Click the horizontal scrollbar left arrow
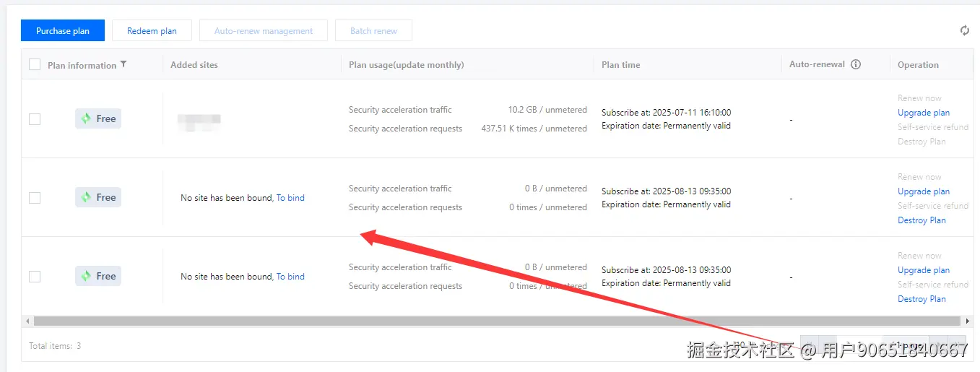Image resolution: width=980 pixels, height=372 pixels. pyautogui.click(x=28, y=321)
